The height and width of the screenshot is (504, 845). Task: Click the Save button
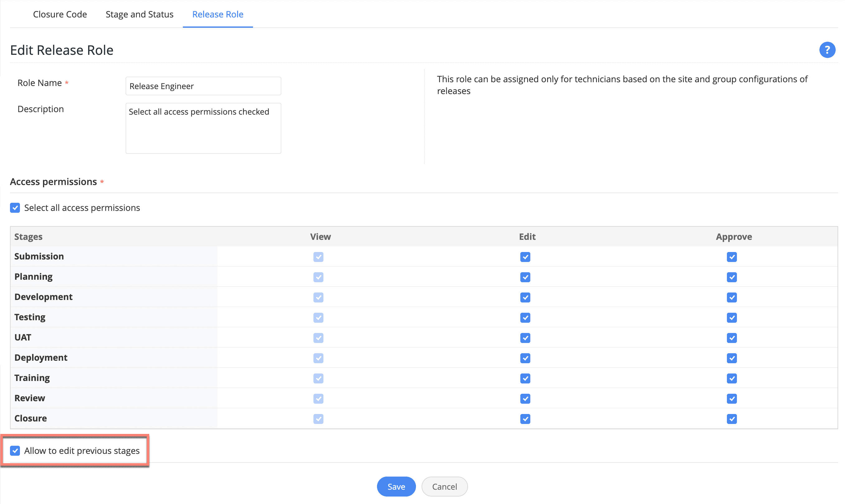(x=396, y=486)
